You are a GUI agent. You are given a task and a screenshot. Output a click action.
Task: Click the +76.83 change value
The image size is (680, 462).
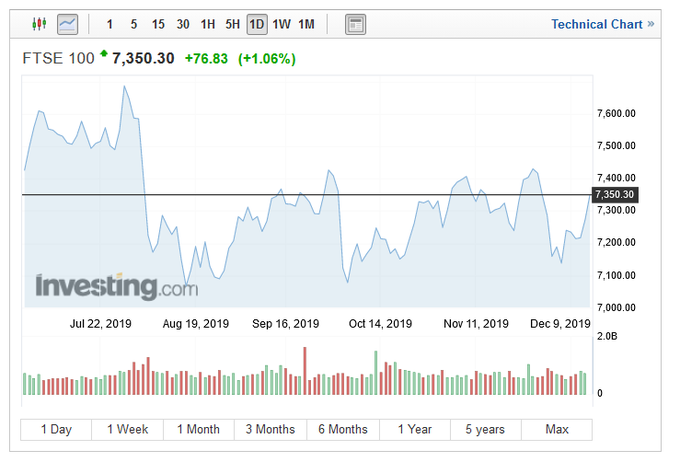[206, 59]
